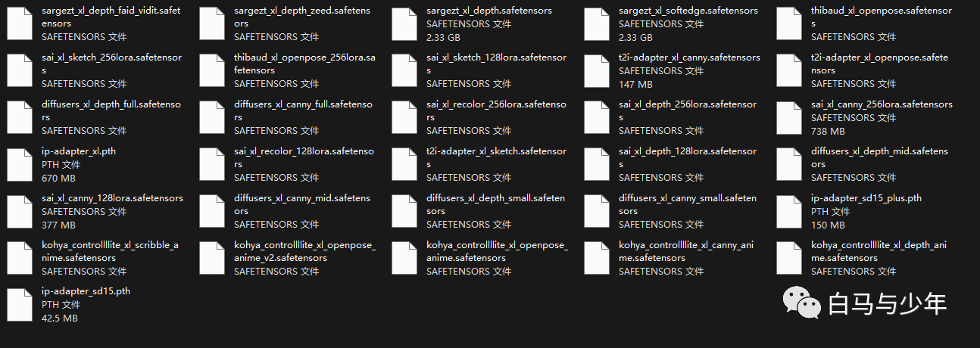
Task: Click the kohya_controllllite_xl_openpose_anime_v2 file icon
Action: 212,258
